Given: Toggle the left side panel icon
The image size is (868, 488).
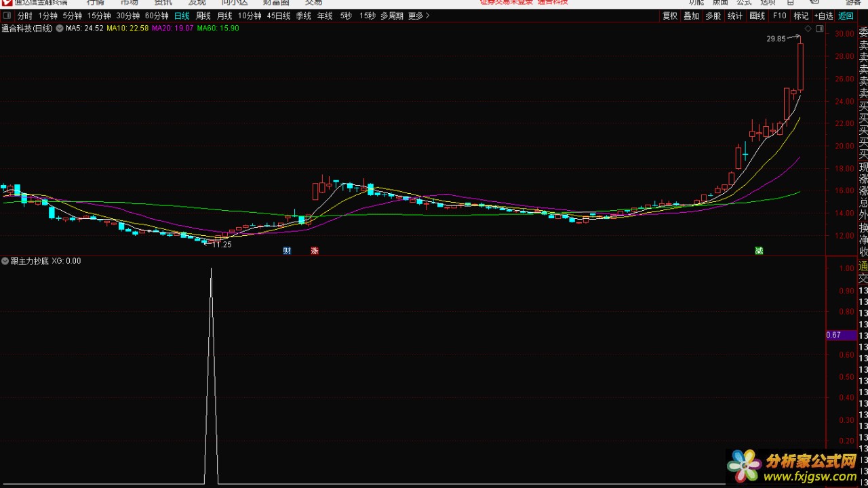Looking at the screenshot, I should point(6,16).
